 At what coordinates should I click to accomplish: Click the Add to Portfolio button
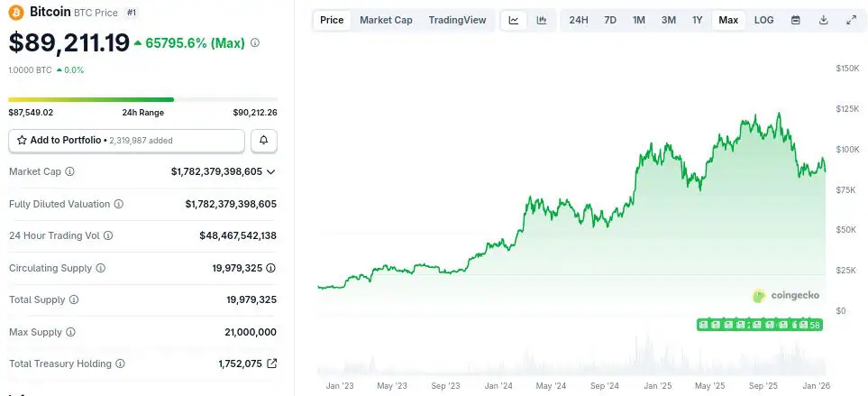click(126, 141)
